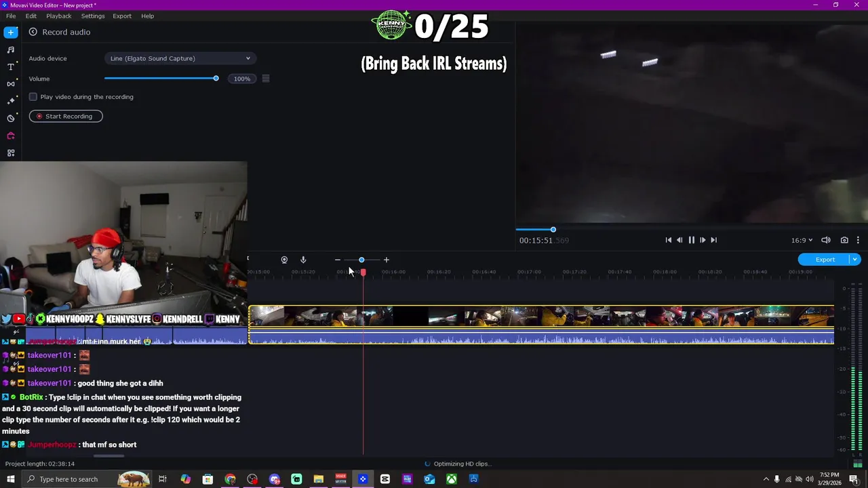868x488 pixels.
Task: Click the taskbar search box
Action: click(x=87, y=479)
